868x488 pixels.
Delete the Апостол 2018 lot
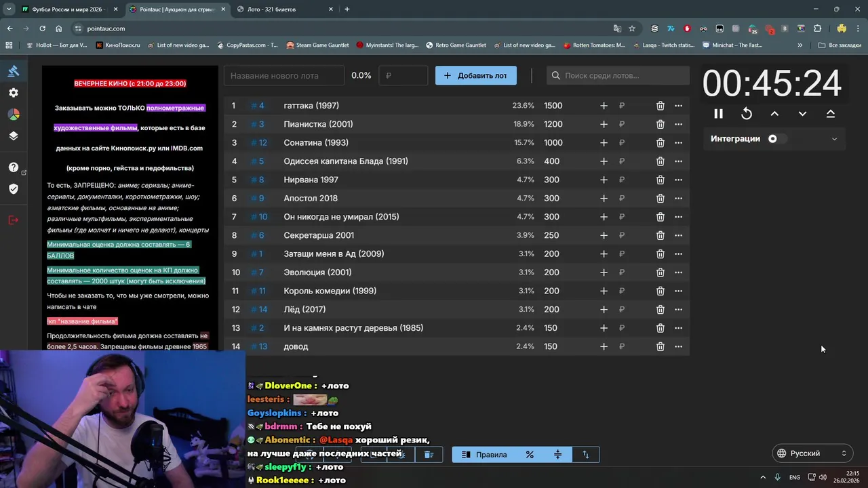pyautogui.click(x=660, y=199)
